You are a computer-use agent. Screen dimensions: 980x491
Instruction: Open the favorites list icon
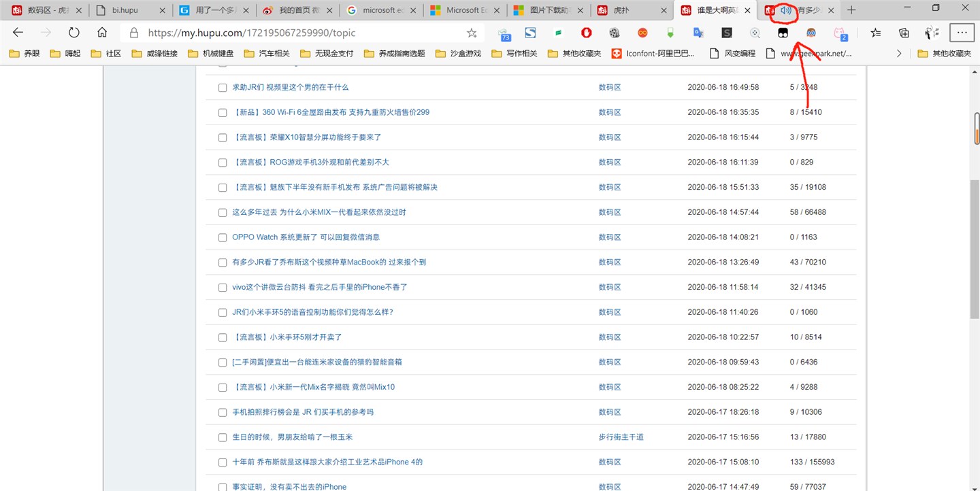[x=876, y=33]
